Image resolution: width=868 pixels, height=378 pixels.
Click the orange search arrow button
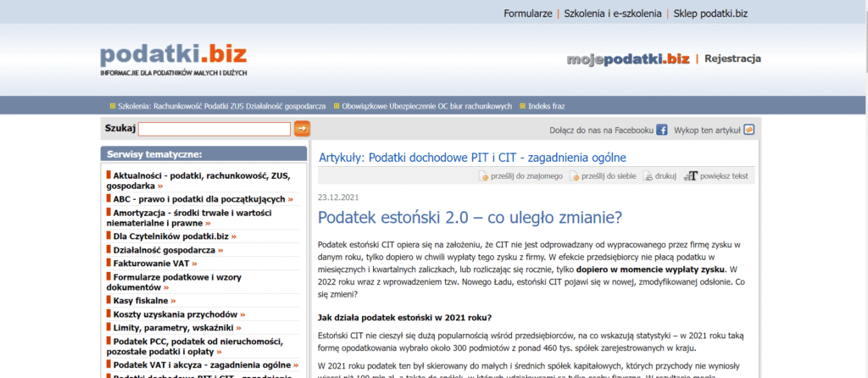coord(302,129)
